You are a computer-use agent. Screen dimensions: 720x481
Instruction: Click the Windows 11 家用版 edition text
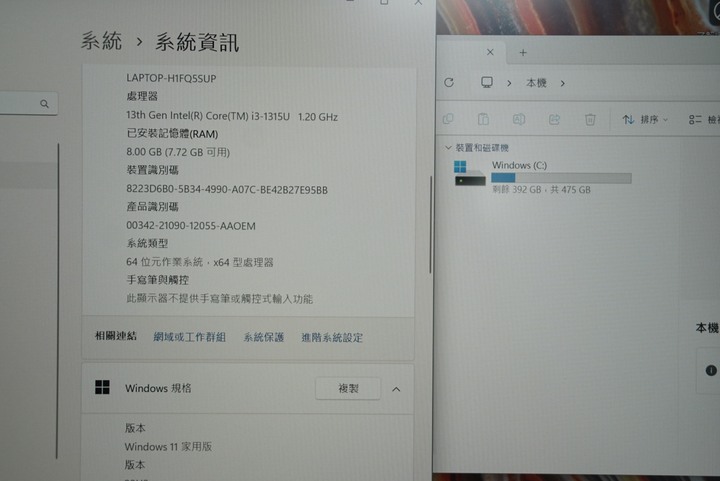tap(168, 447)
